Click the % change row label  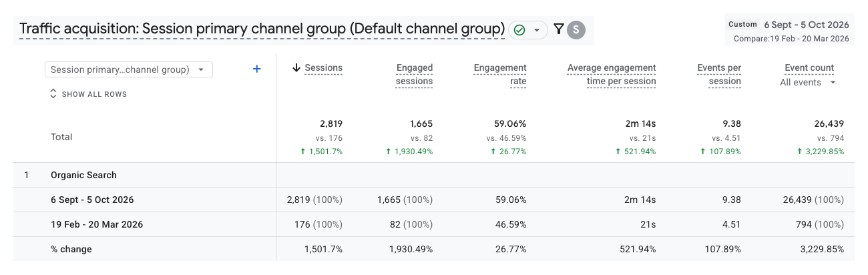(x=71, y=249)
